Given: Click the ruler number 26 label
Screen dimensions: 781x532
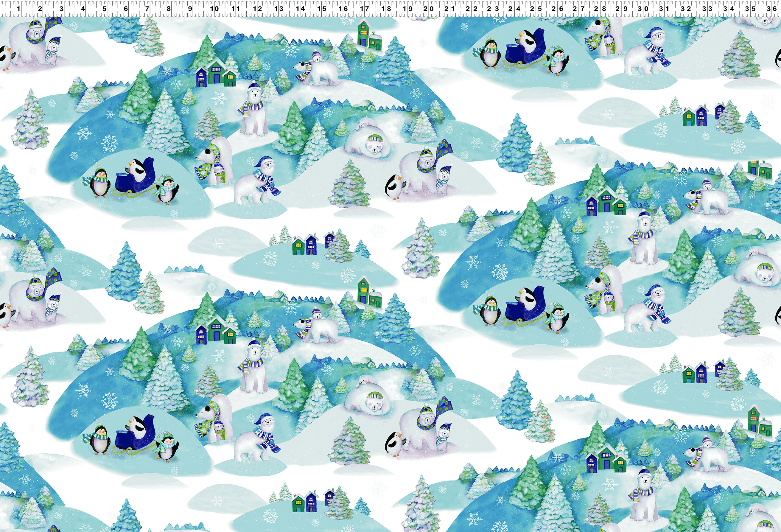Looking at the screenshot, I should [x=557, y=9].
